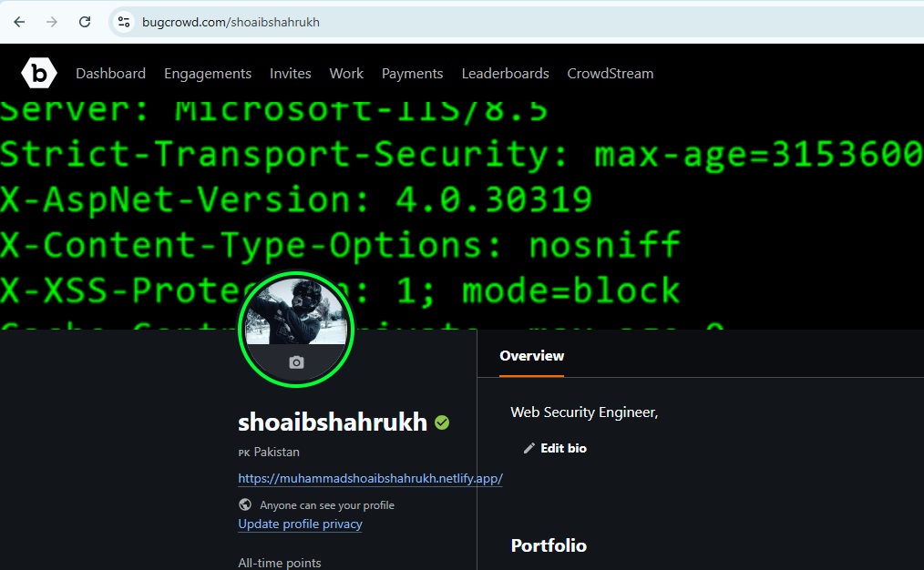Select the Overview tab

[x=531, y=356]
